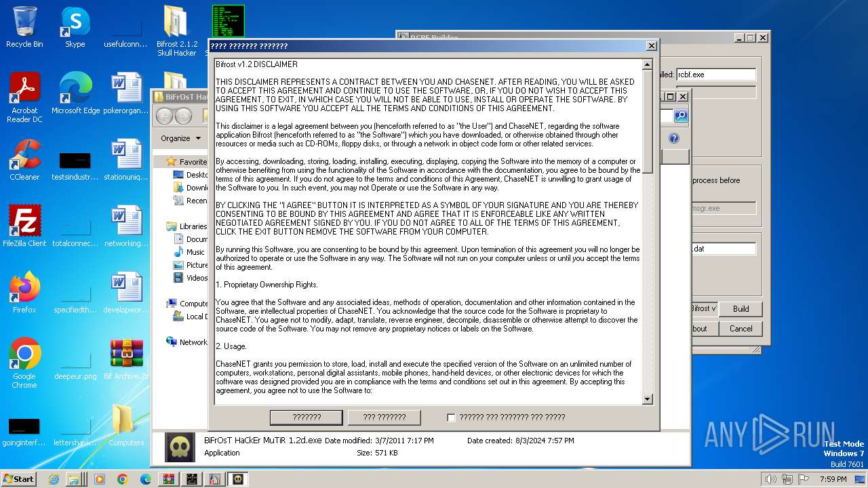
Task: Click the Start button
Action: (x=18, y=479)
